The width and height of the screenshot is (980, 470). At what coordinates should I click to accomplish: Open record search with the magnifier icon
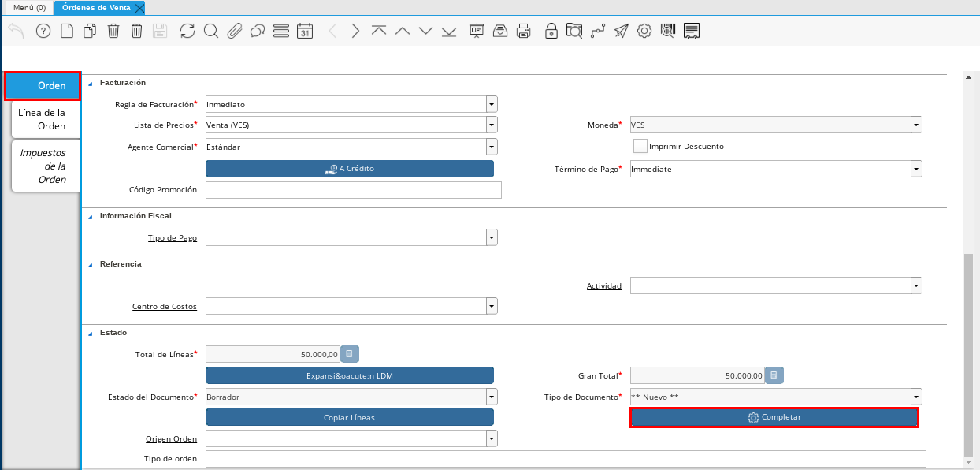(x=210, y=31)
